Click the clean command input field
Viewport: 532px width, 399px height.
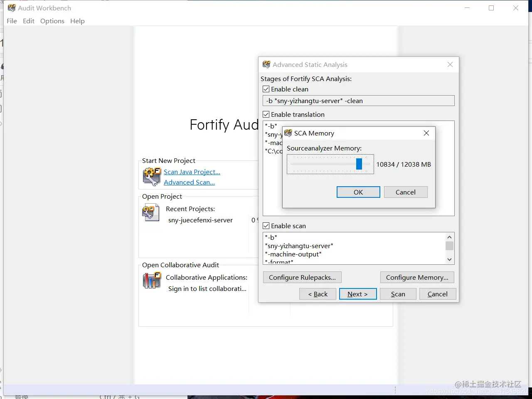point(359,101)
